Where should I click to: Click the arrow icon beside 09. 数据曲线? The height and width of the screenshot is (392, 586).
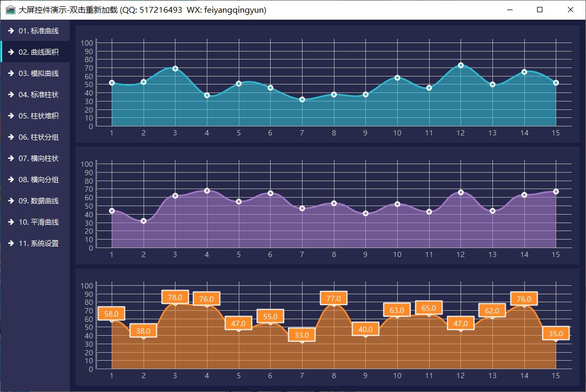click(11, 201)
